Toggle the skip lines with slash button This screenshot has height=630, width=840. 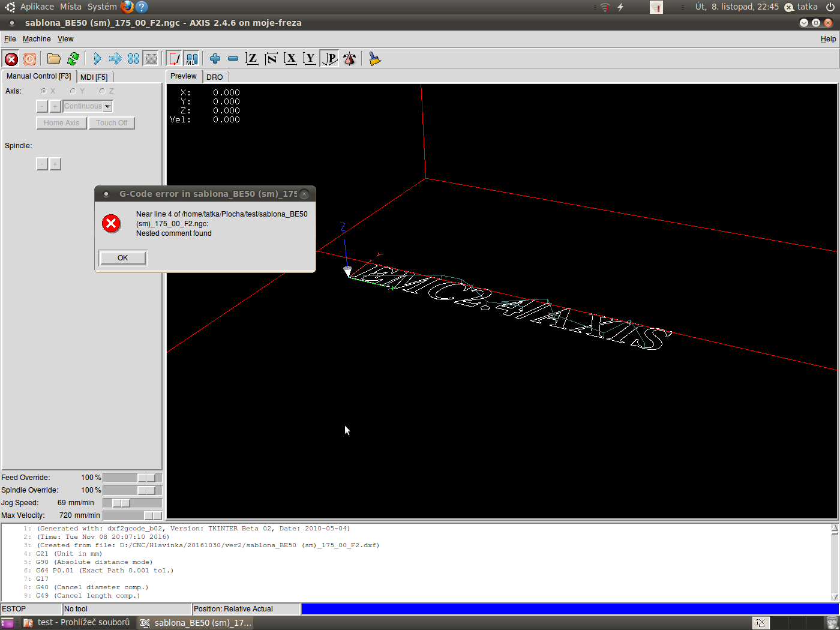point(174,59)
